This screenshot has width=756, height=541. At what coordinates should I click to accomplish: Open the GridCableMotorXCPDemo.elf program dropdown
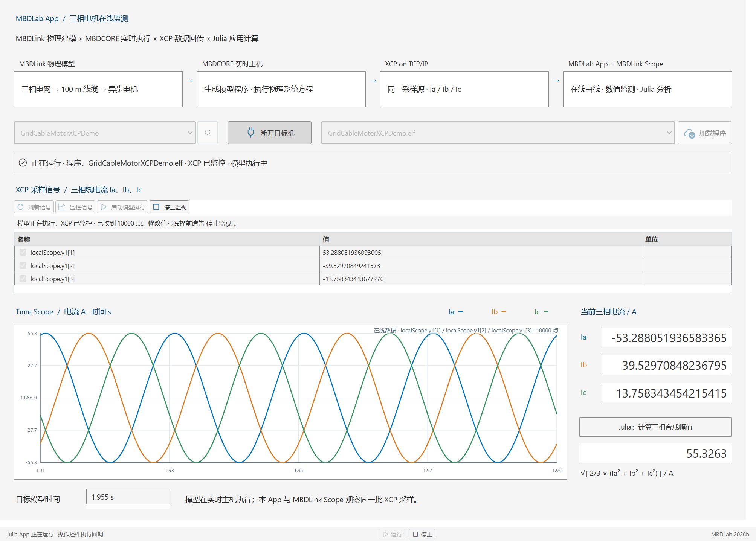(498, 133)
